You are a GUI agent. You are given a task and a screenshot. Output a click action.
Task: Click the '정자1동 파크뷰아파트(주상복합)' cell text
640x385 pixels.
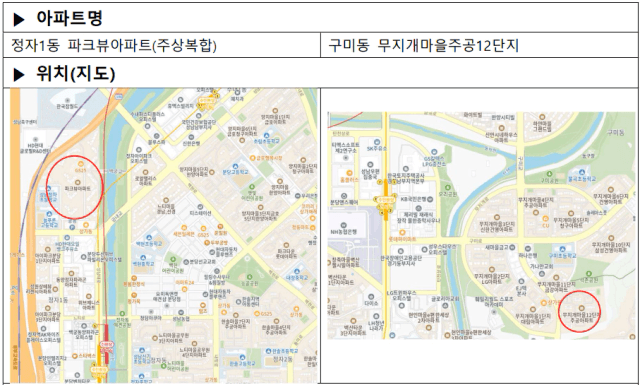(x=113, y=45)
